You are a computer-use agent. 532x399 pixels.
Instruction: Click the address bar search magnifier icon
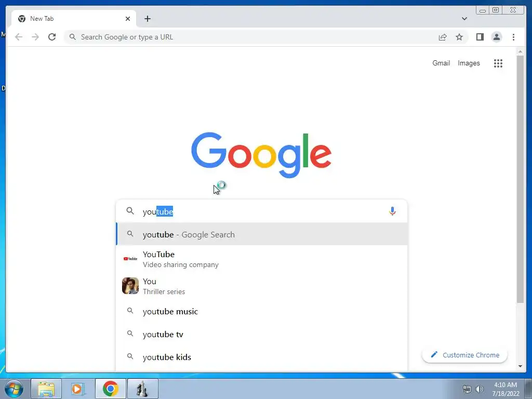pyautogui.click(x=72, y=37)
